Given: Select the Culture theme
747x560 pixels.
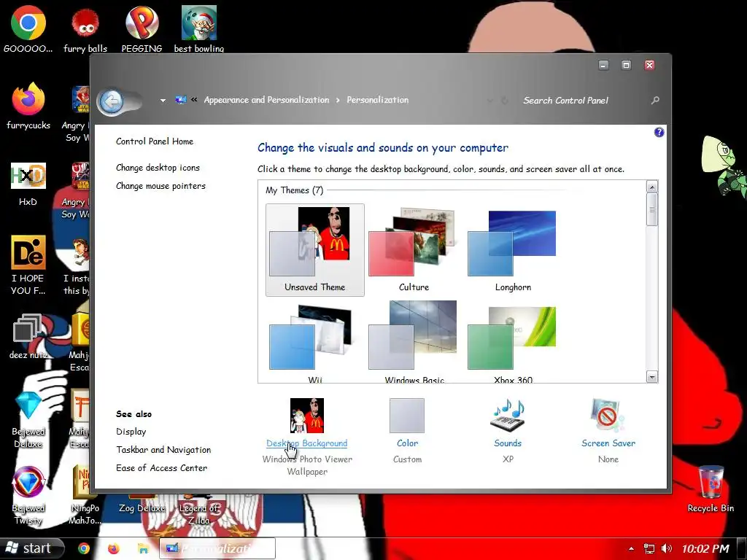Looking at the screenshot, I should [414, 250].
